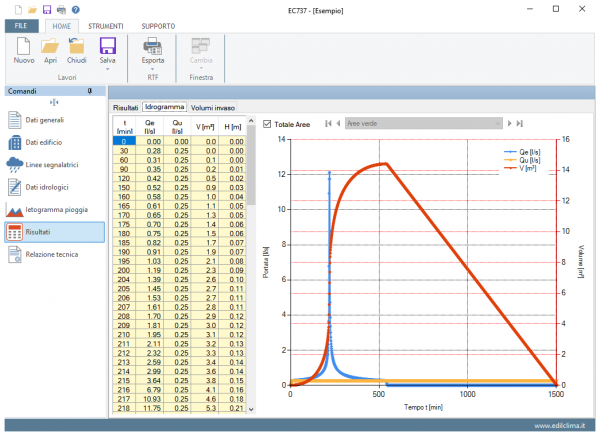Switch to the STRUMENTI ribbon tab
The height and width of the screenshot is (436, 600).
coord(106,26)
